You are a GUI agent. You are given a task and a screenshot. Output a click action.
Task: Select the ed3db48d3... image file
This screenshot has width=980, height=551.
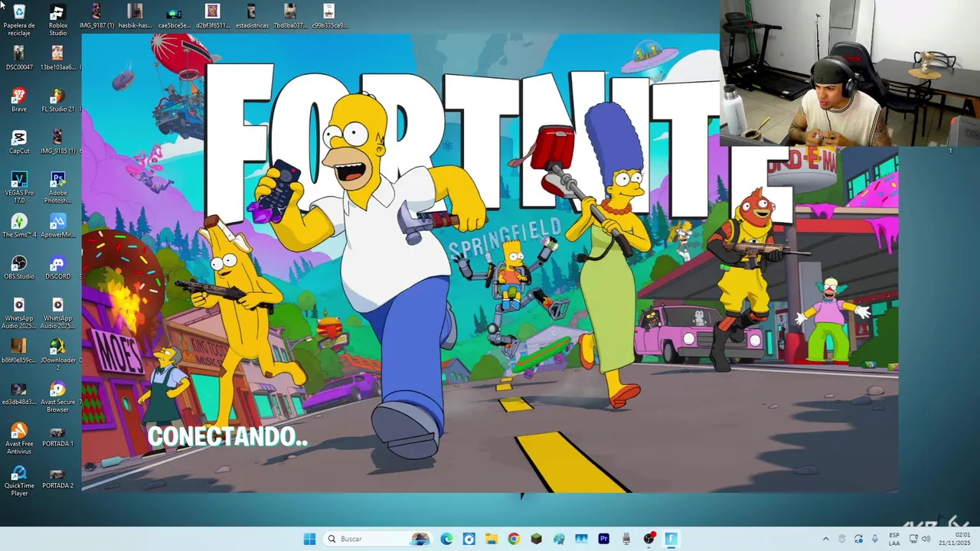point(19,394)
